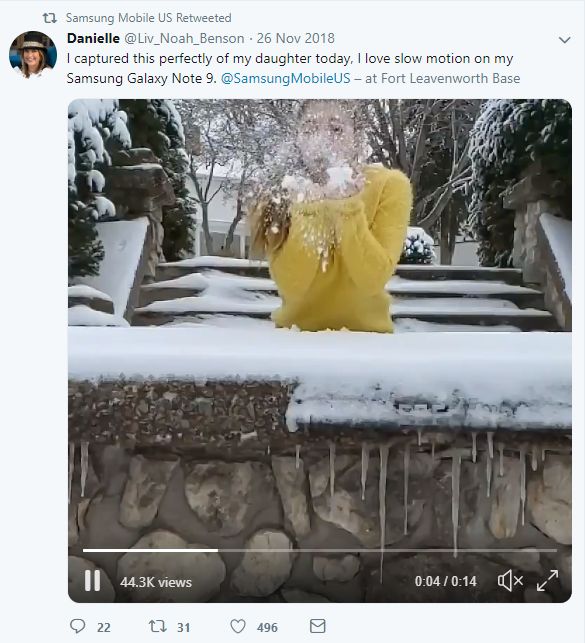Screen dimensions: 585x643
Task: Open Danielle's profile picture
Action: click(x=33, y=54)
